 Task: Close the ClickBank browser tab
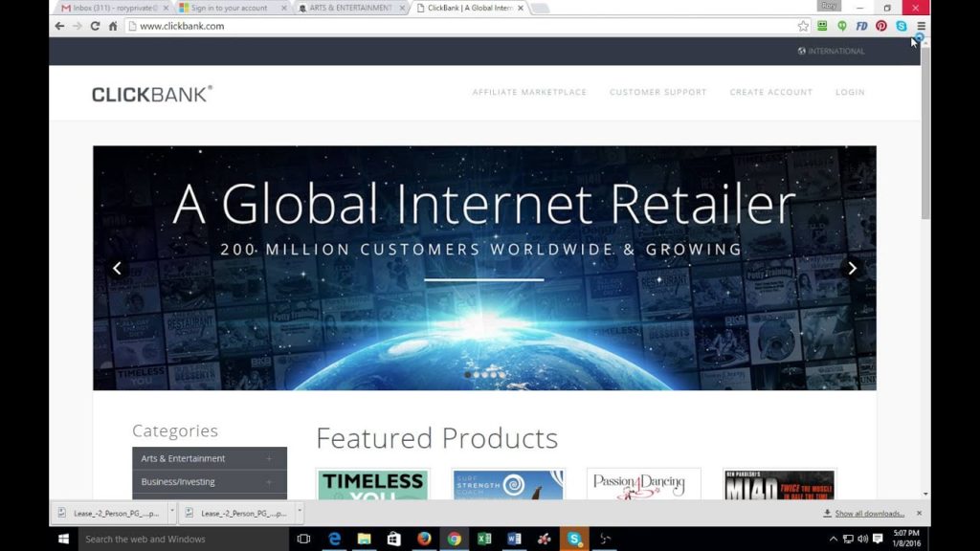click(521, 8)
